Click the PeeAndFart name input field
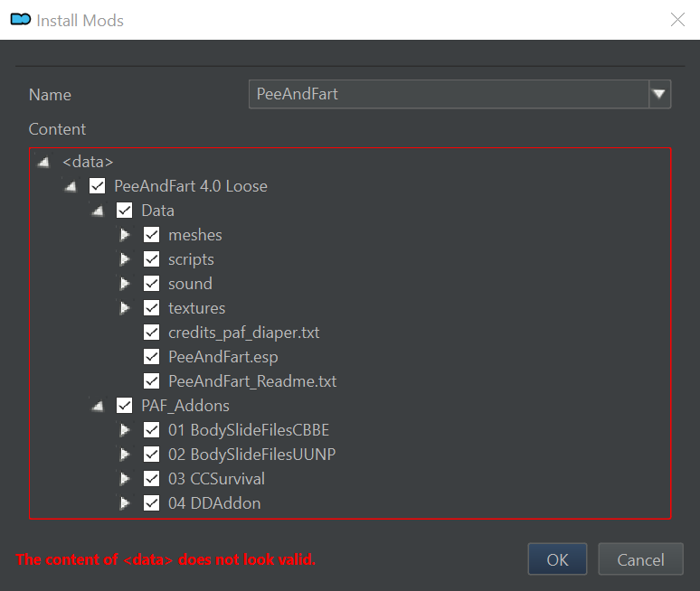 [449, 94]
